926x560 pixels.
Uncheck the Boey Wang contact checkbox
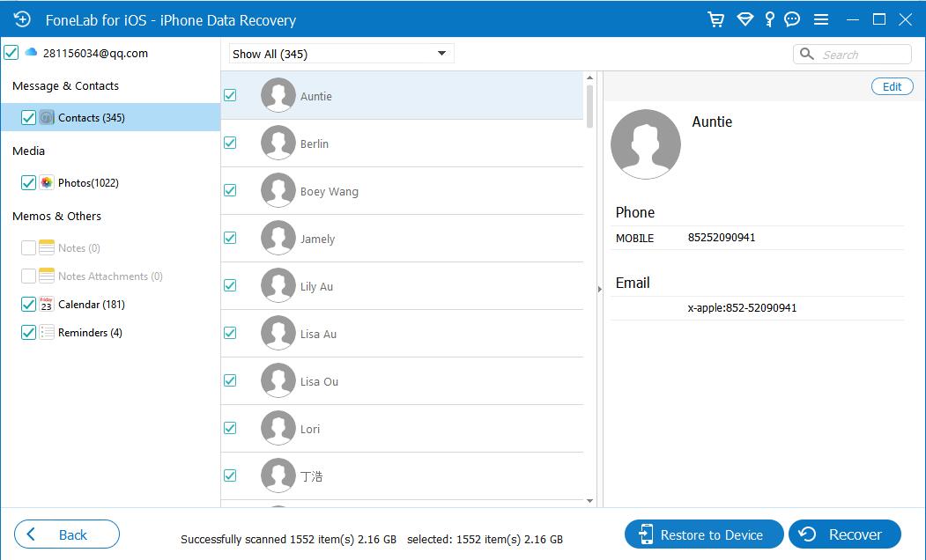(x=230, y=190)
